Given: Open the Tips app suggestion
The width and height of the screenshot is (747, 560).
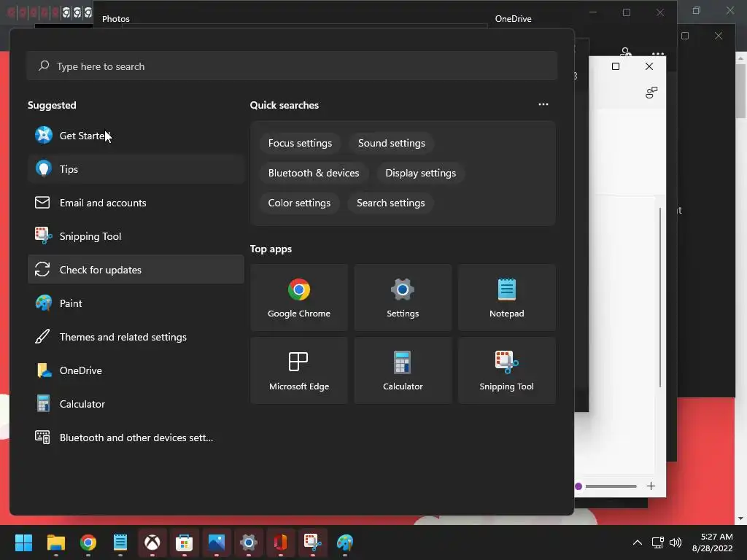Looking at the screenshot, I should click(x=136, y=169).
